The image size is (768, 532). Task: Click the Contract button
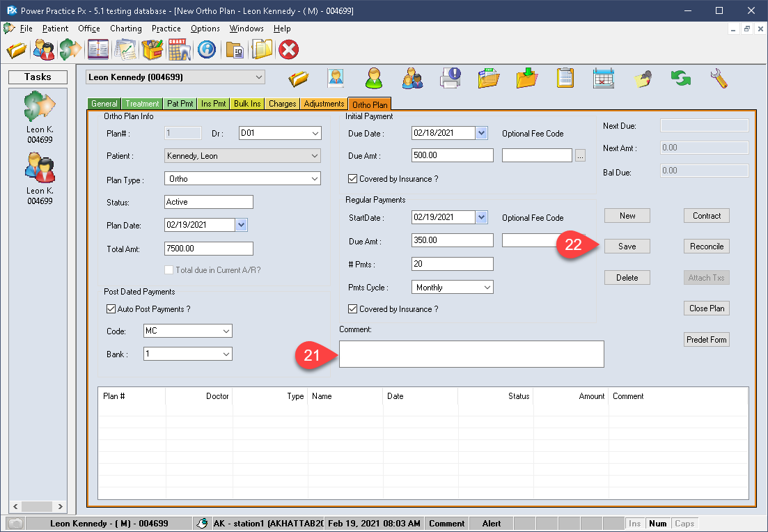(x=706, y=216)
